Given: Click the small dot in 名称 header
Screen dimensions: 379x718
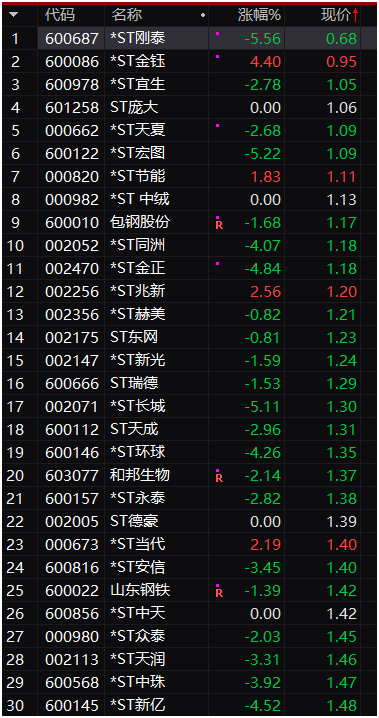Looking at the screenshot, I should [x=203, y=15].
